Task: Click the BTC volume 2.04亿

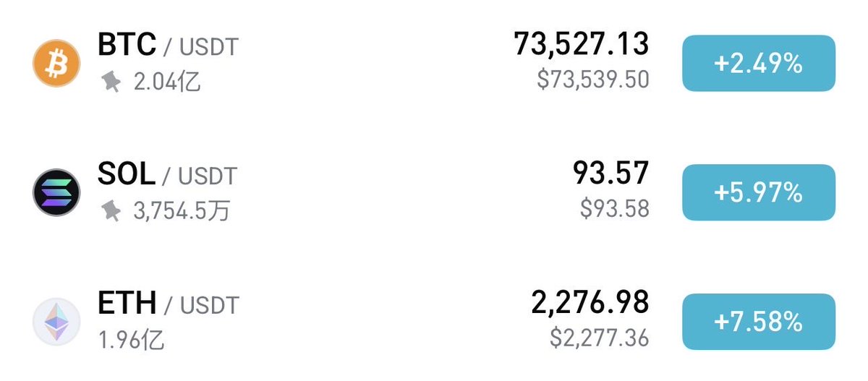Action: pos(166,82)
